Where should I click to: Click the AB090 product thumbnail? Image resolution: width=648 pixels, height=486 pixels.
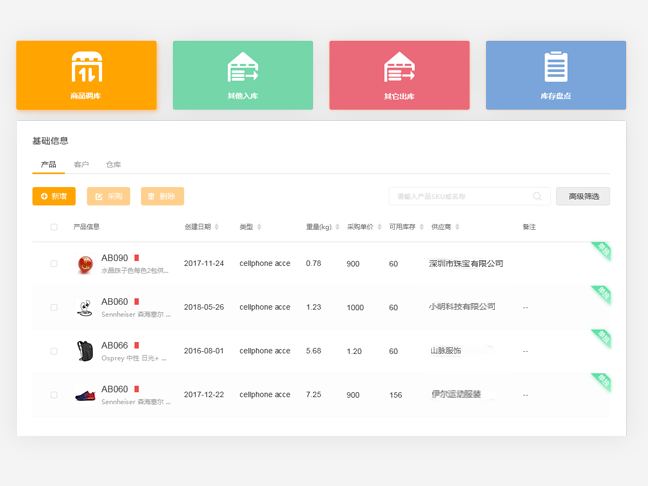(x=85, y=264)
